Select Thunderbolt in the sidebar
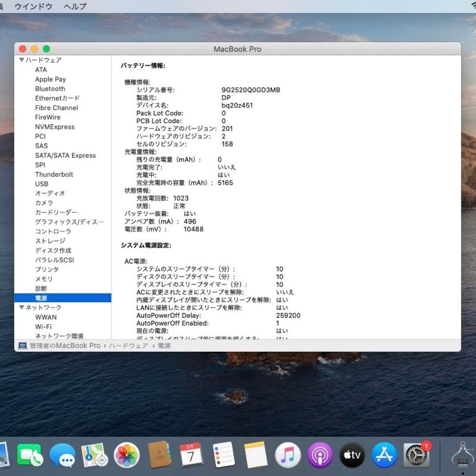The width and height of the screenshot is (476, 476). click(x=54, y=174)
